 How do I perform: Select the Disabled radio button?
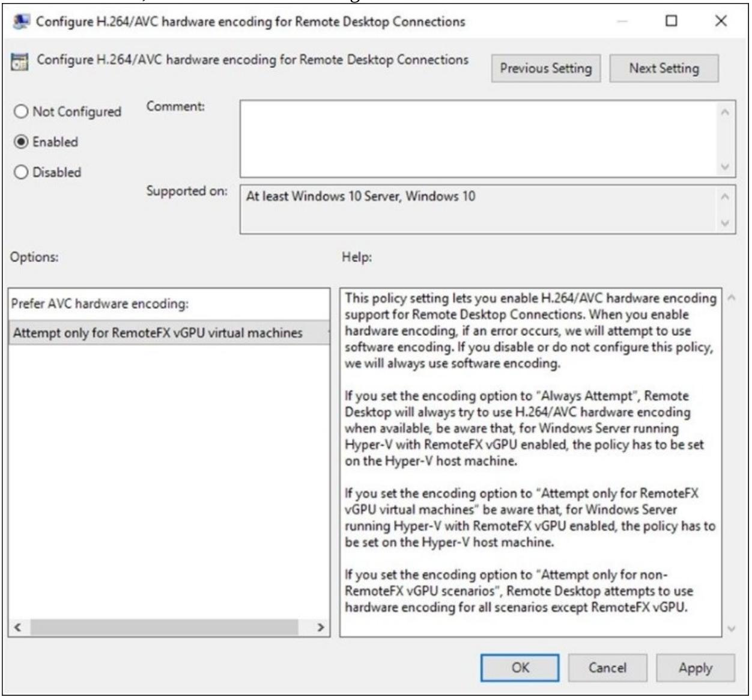coord(22,172)
